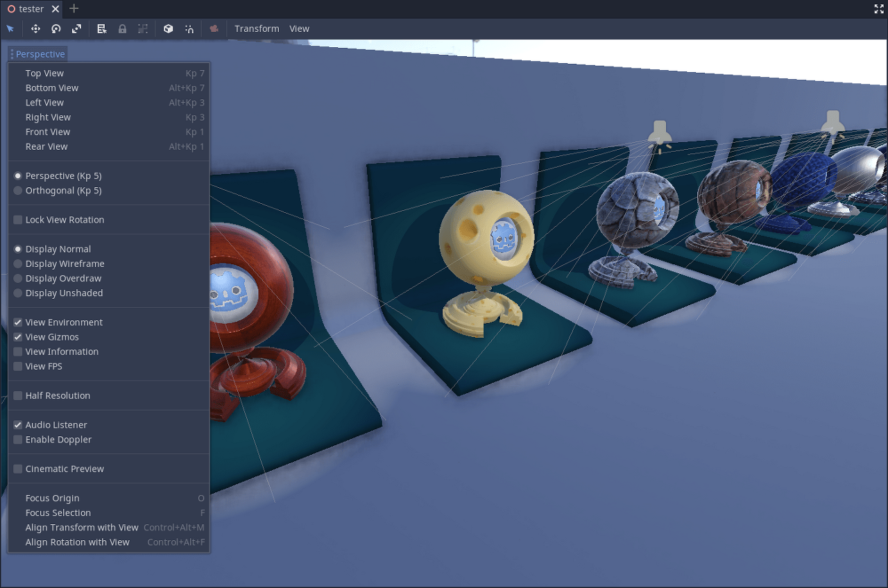Enable the Cinematic Preview checkbox
This screenshot has height=588, width=888.
[x=109, y=469]
